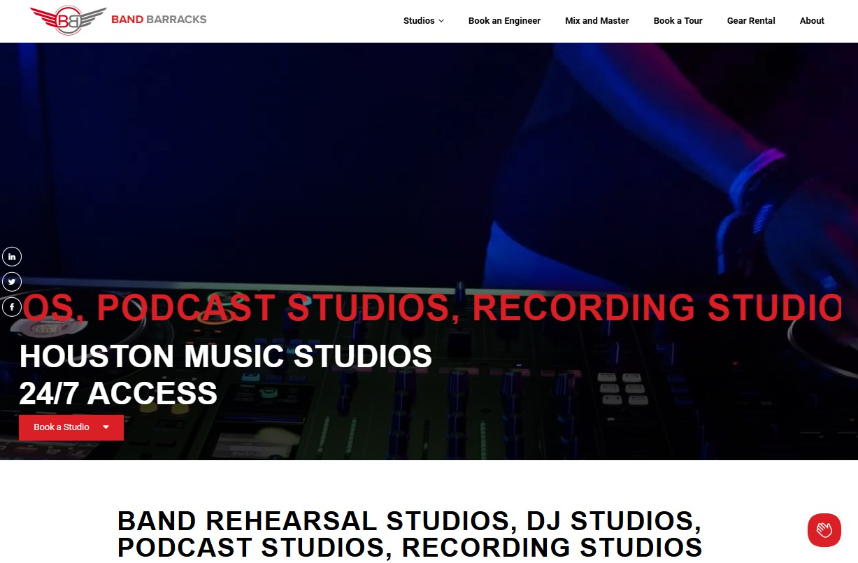This screenshot has height=563, width=858.
Task: Visit the About page
Action: 811,21
